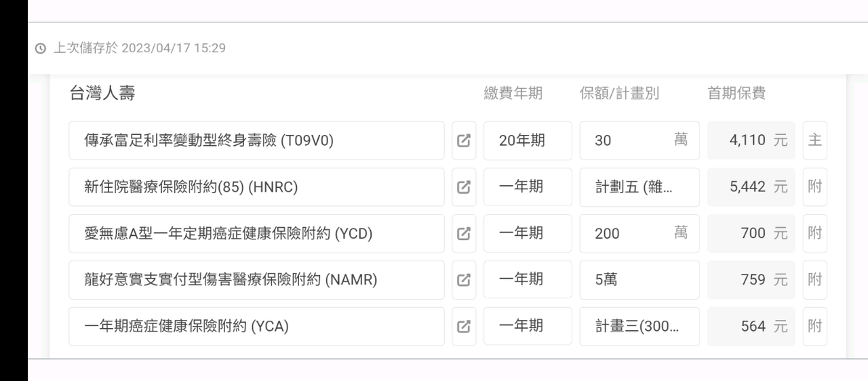Viewport: 868px width, 381px height.
Task: Select the 愛無慮A型一年定期癌症健康保險附約 product field
Action: click(256, 233)
